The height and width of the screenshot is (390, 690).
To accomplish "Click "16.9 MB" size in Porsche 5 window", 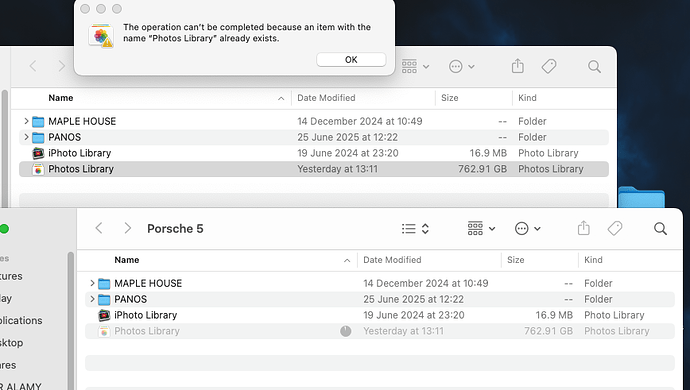I will tap(554, 315).
